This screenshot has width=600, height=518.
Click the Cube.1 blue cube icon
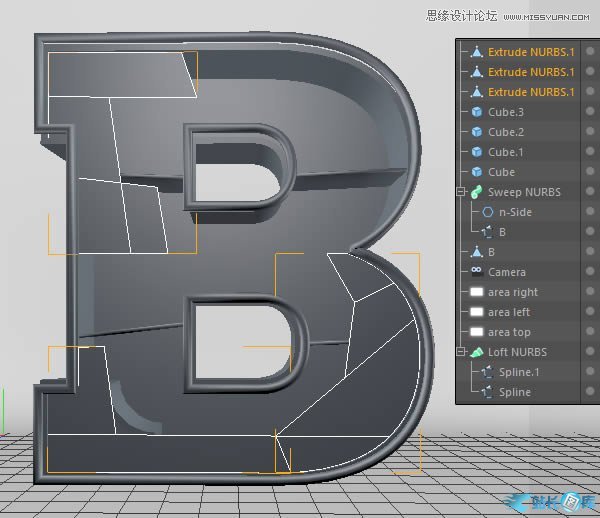pos(477,152)
